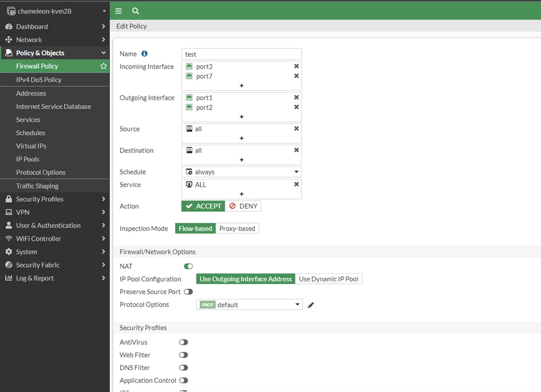Remove 'all' from Source field

296,128
